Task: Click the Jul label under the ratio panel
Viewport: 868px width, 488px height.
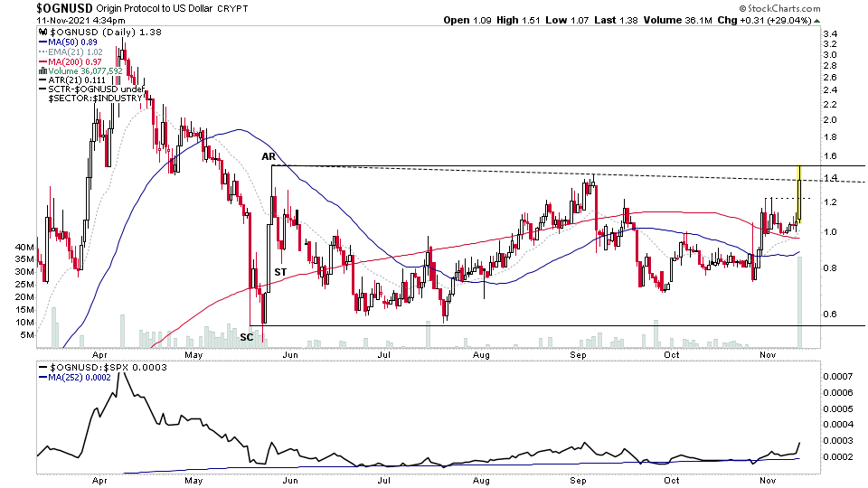Action: 384,480
